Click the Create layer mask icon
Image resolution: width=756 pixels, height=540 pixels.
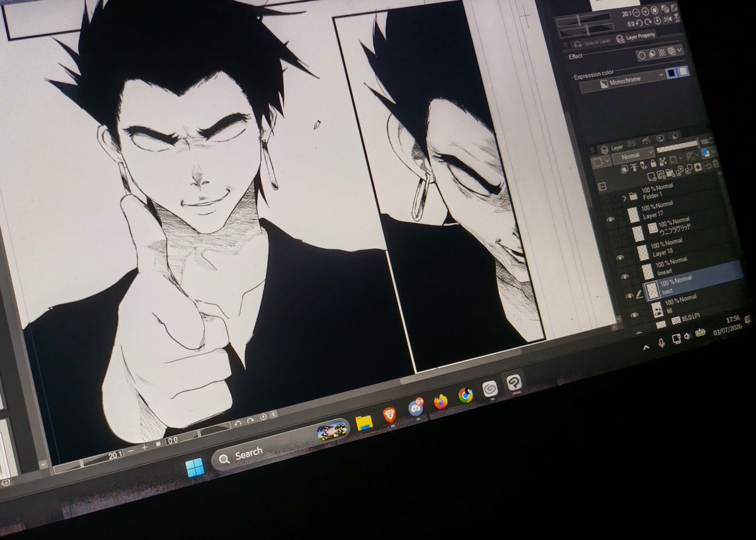[x=698, y=167]
